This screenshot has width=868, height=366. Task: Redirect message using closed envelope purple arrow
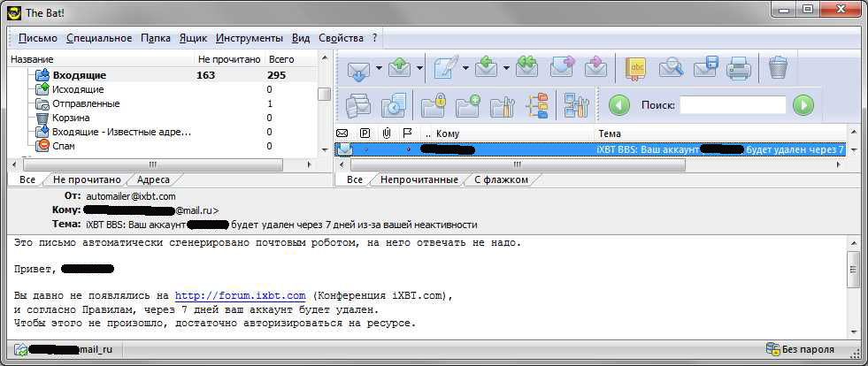click(596, 69)
